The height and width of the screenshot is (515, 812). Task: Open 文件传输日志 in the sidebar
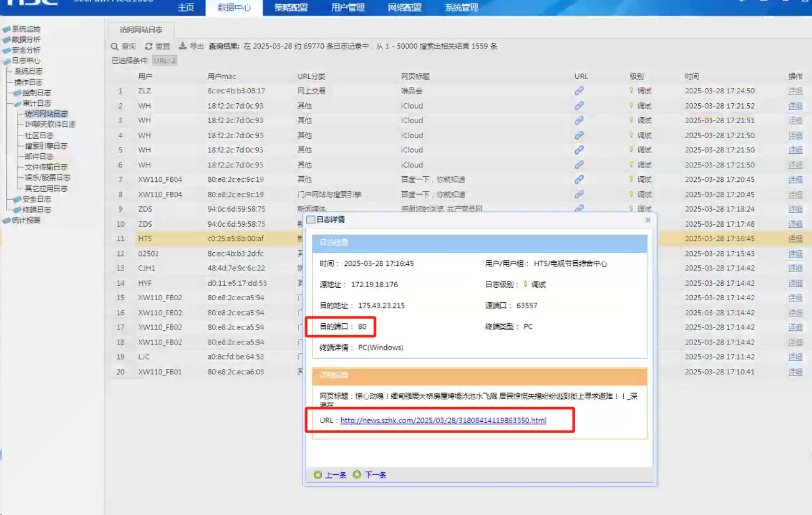(46, 167)
